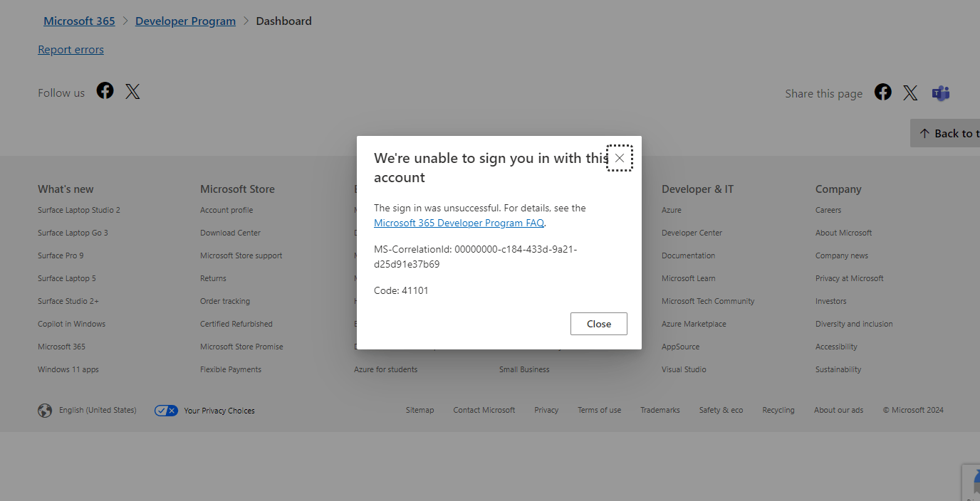Screen dimensions: 980x501
Task: Open Privacy link in bottom footer bar
Action: tap(546, 410)
